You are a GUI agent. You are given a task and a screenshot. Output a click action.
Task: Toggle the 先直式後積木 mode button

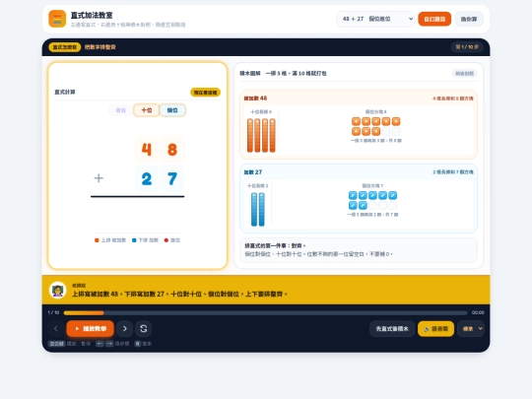392,329
